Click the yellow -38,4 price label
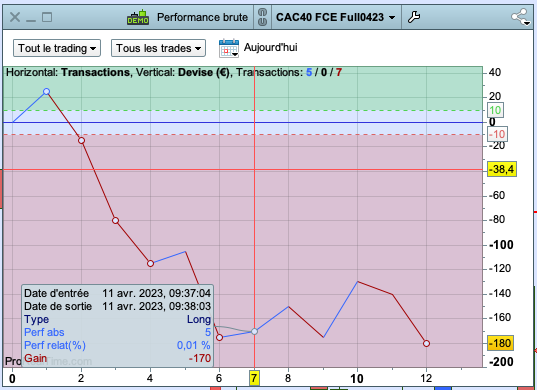This screenshot has height=390, width=537. (x=502, y=169)
